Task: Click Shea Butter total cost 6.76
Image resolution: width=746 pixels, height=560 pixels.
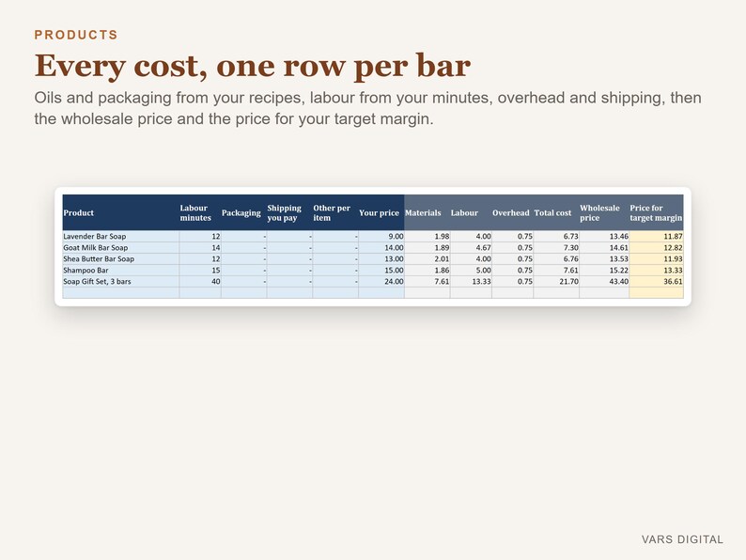Action: pyautogui.click(x=556, y=259)
